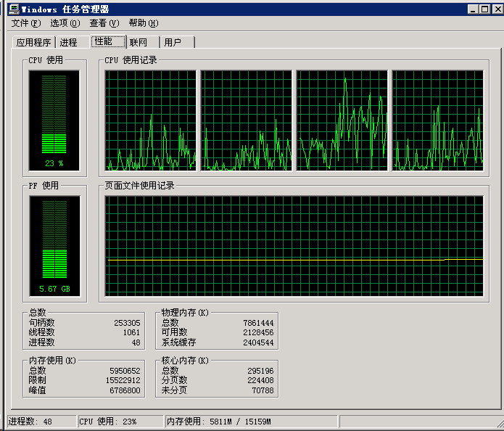
Task: Click the second CPU usage history graph
Action: (247, 120)
